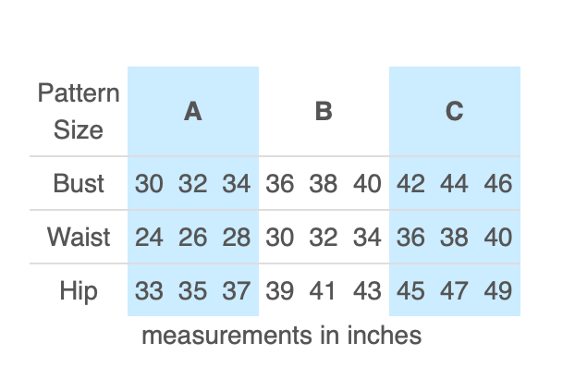
Task: Select the Hip row label
Action: coord(79,290)
